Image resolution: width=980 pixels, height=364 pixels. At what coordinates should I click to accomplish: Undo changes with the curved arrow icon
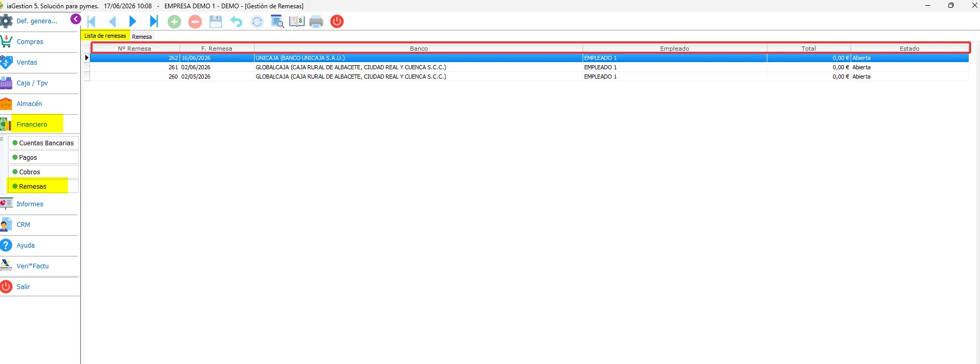point(236,22)
